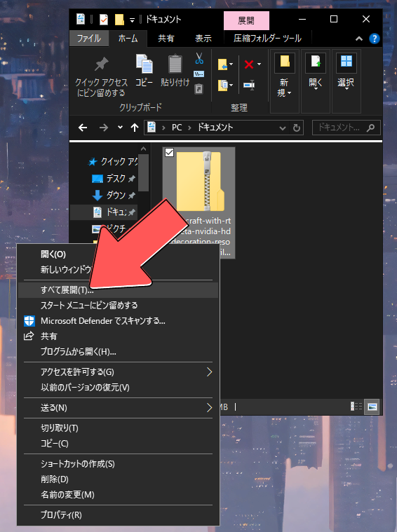Click the red Delete X icon
Viewport: 397px width, 532px height.
click(x=249, y=64)
